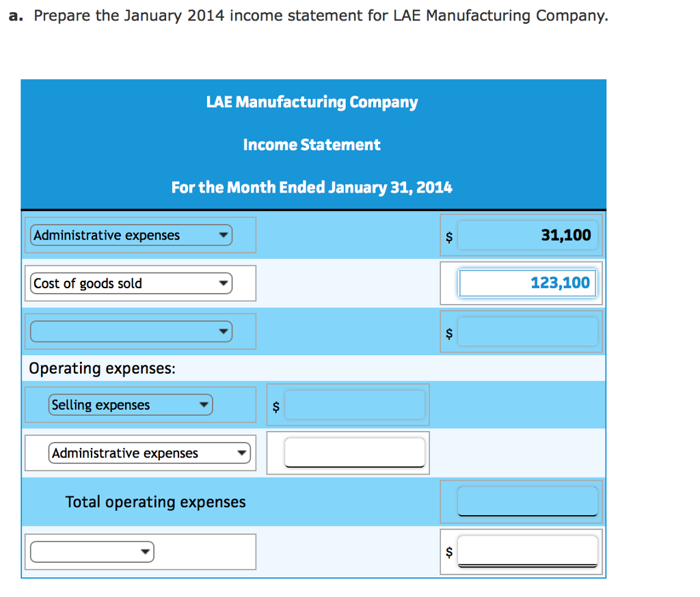
Task: Click the arrow inside the first Administrative expenses selector
Action: click(223, 234)
